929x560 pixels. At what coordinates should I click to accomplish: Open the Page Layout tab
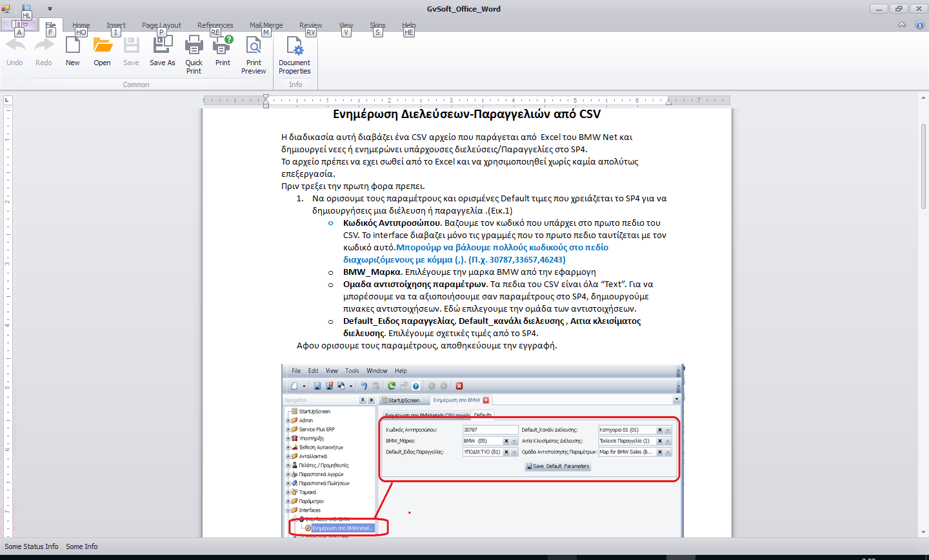pyautogui.click(x=161, y=25)
